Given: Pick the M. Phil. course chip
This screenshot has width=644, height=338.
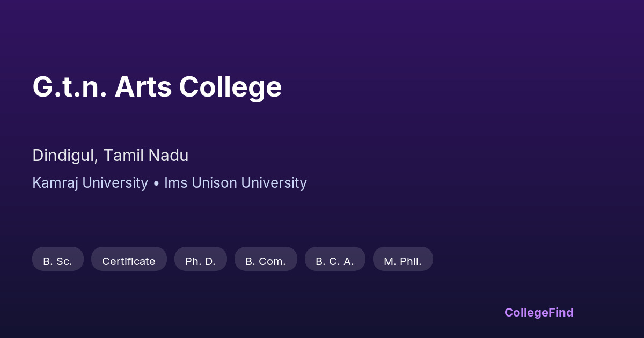Looking at the screenshot, I should (402, 261).
